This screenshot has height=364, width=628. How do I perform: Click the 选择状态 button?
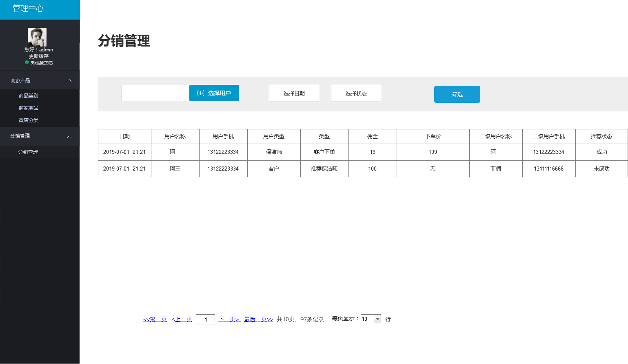point(356,93)
